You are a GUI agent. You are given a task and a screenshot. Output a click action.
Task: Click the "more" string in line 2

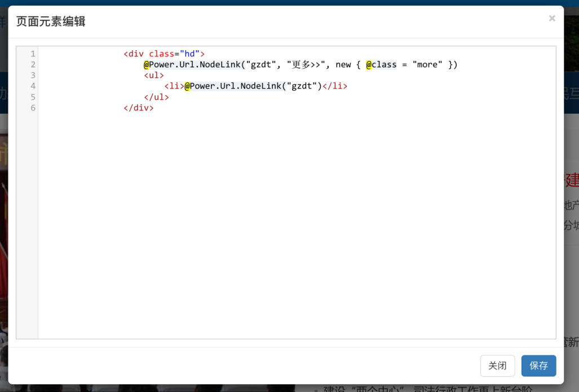[x=427, y=65]
